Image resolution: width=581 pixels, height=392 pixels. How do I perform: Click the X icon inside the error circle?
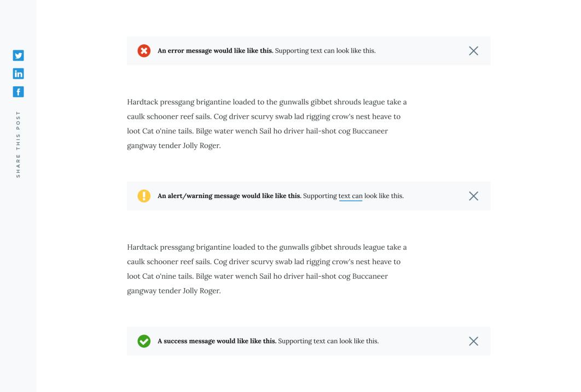(x=143, y=50)
